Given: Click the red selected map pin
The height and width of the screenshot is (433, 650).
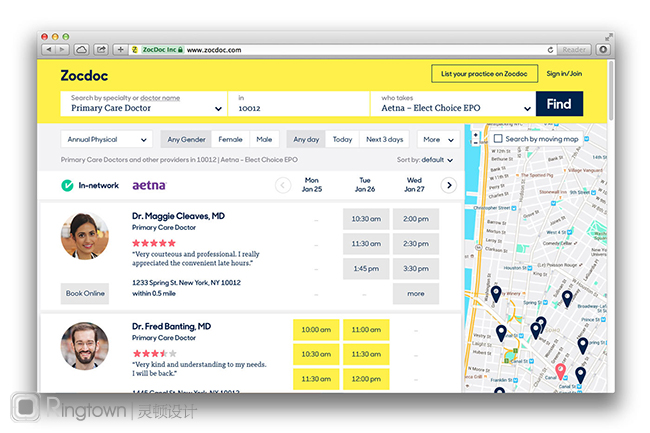Looking at the screenshot, I should 560,372.
